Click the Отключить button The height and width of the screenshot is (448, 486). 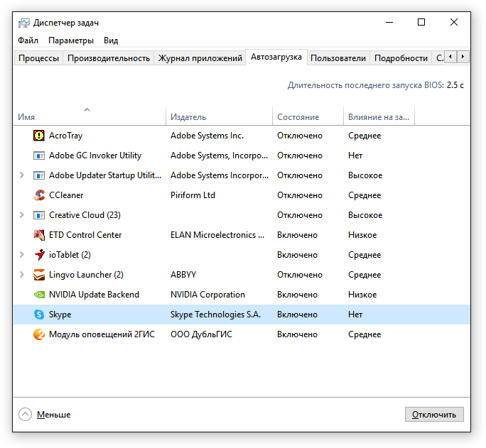pyautogui.click(x=434, y=415)
